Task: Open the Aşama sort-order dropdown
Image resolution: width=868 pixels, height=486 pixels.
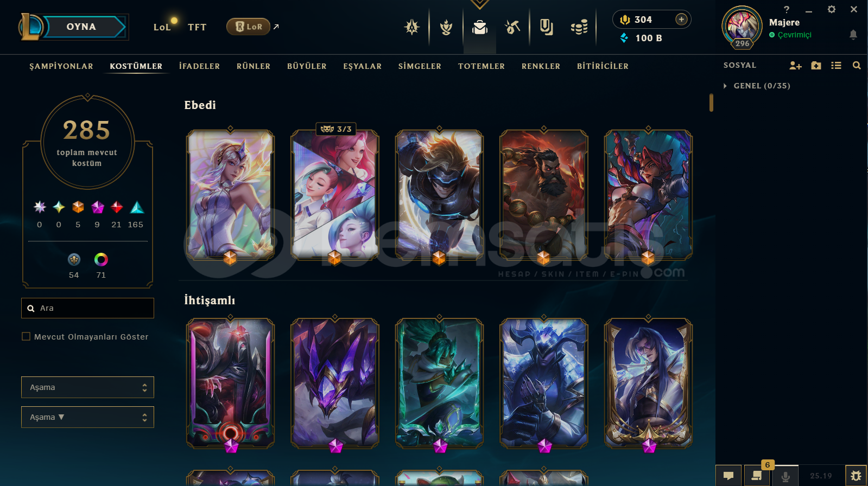Action: click(87, 417)
